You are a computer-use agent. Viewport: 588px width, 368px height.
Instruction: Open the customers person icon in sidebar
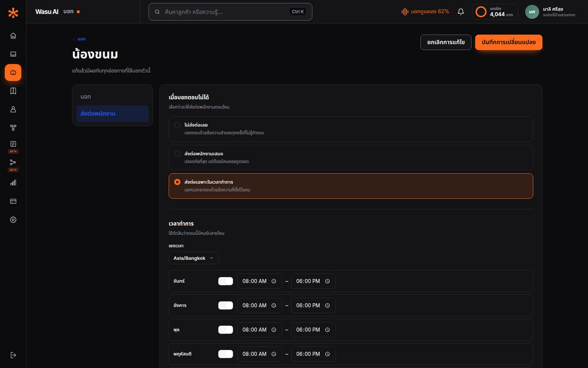13,109
